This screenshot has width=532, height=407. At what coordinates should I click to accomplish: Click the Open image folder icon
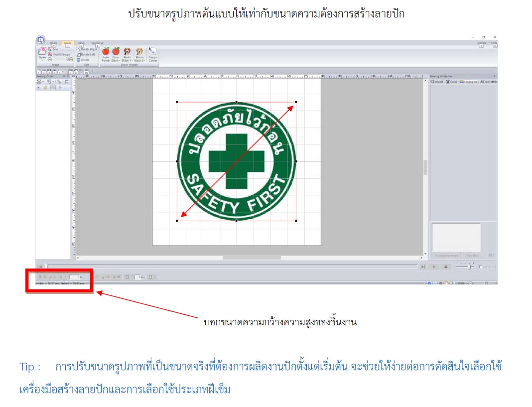[x=42, y=51]
